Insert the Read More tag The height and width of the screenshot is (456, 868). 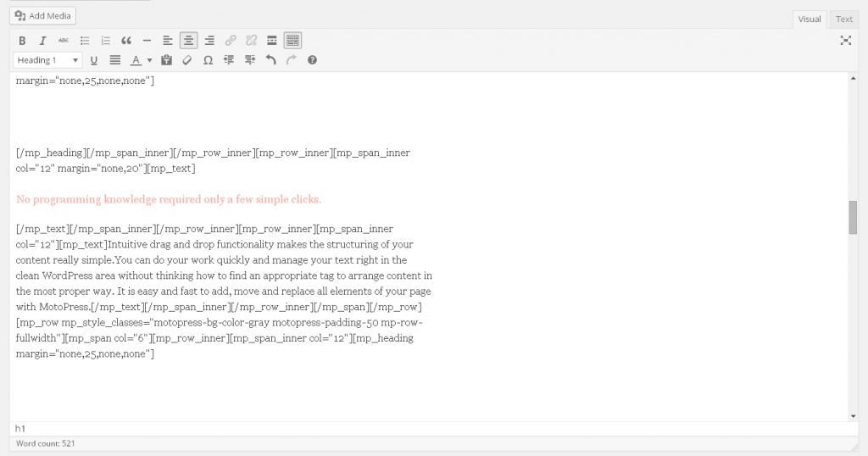(271, 40)
